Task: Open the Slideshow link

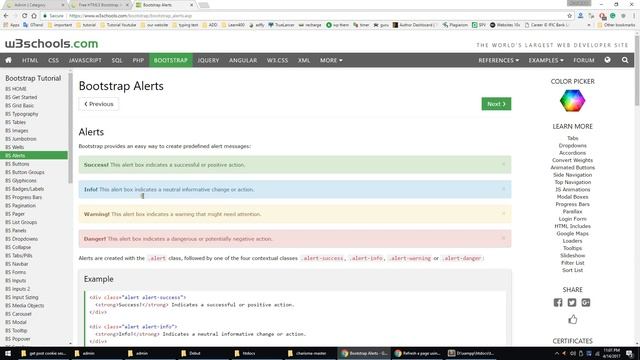Action: (x=572, y=256)
